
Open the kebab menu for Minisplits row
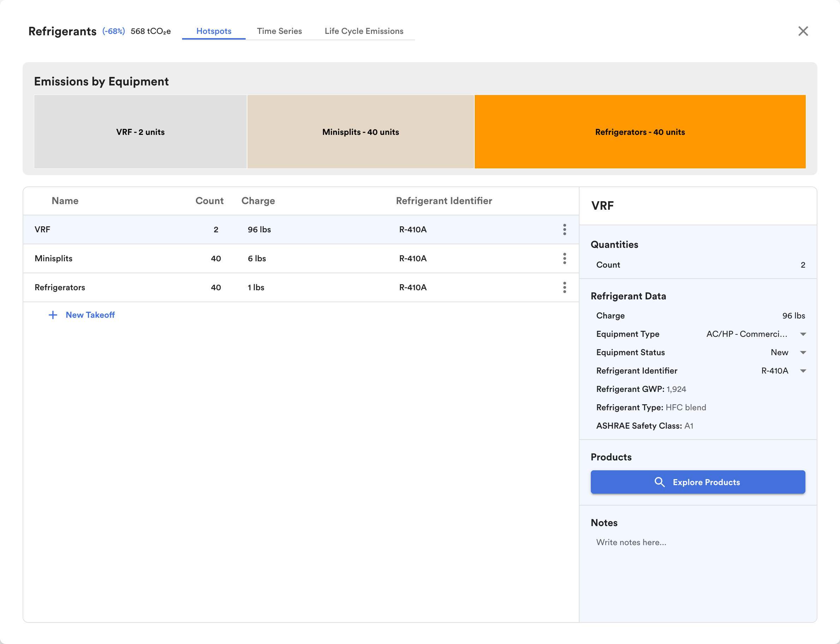(564, 258)
